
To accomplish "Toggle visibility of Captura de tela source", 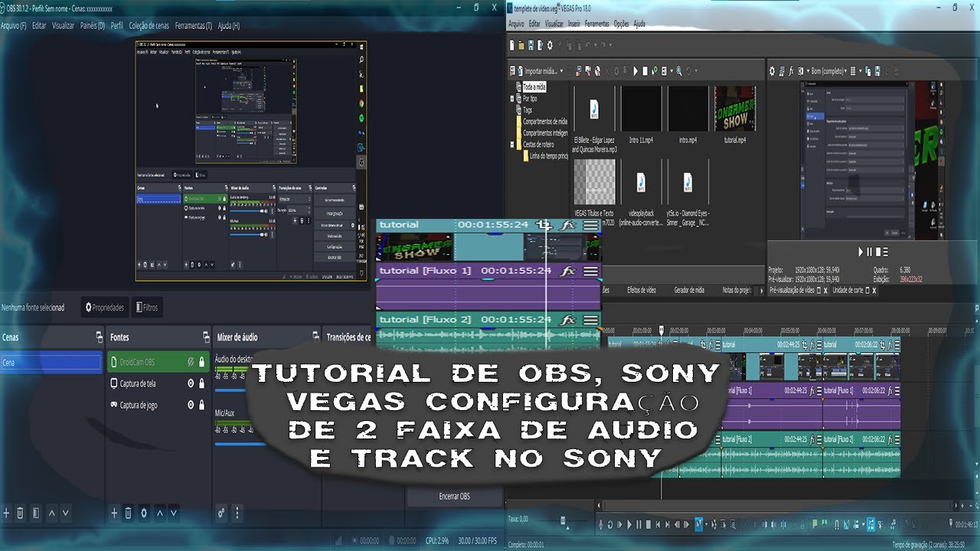I will tap(191, 383).
